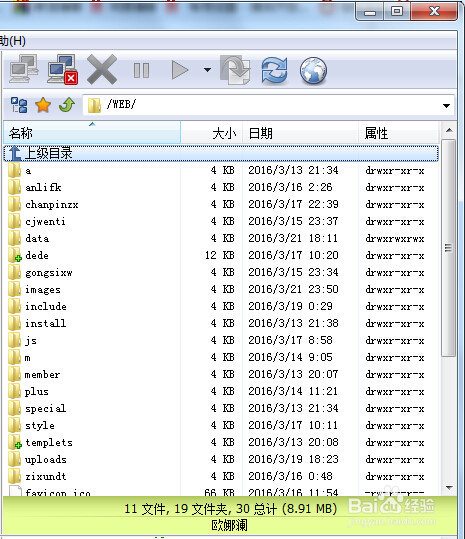Click the scroll up arrow of file list

coord(449,130)
